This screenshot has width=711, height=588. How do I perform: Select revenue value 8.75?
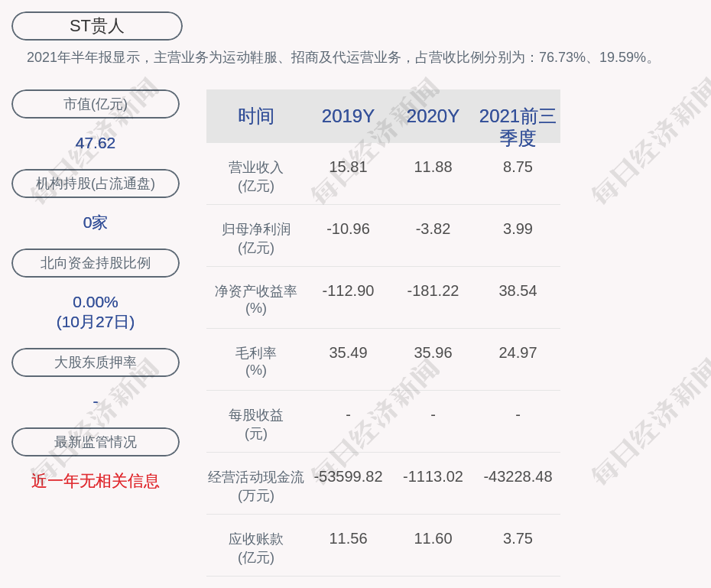[x=518, y=167]
